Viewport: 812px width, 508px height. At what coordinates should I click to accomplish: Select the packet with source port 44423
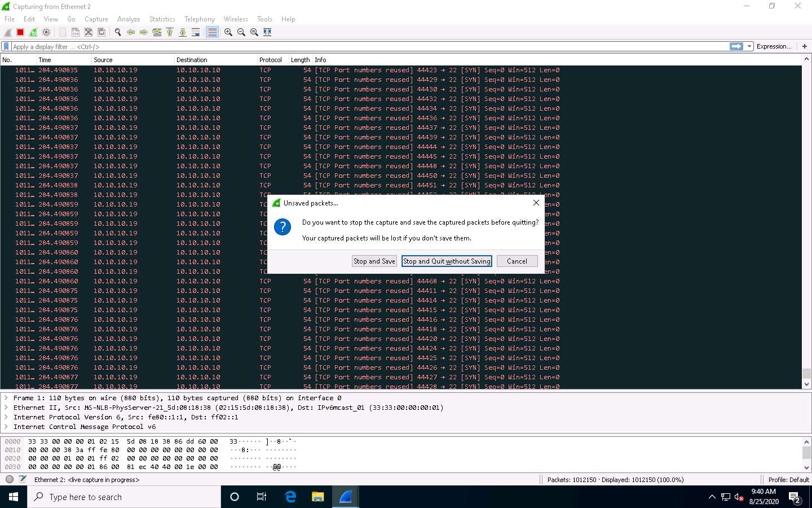pyautogui.click(x=401, y=70)
